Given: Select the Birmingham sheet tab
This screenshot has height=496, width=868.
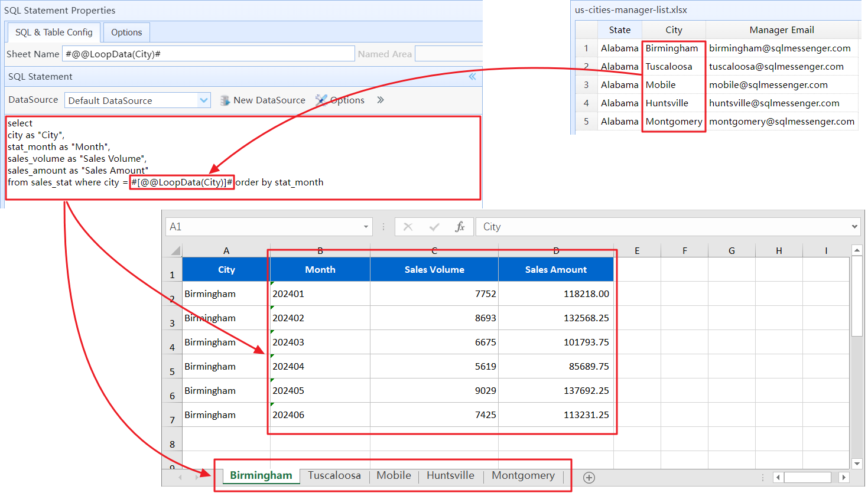Looking at the screenshot, I should pyautogui.click(x=261, y=476).
